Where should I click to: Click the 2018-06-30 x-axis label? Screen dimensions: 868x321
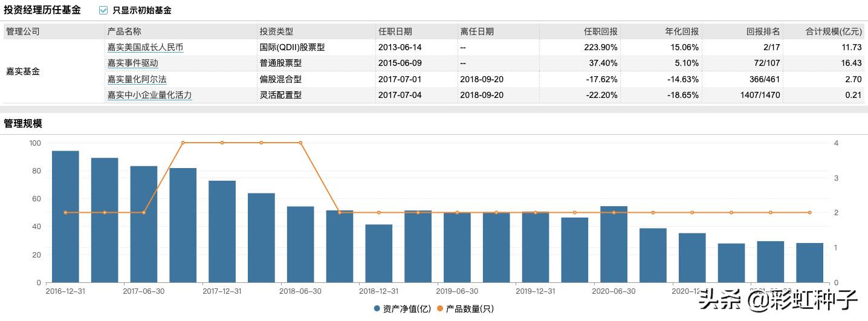(300, 291)
